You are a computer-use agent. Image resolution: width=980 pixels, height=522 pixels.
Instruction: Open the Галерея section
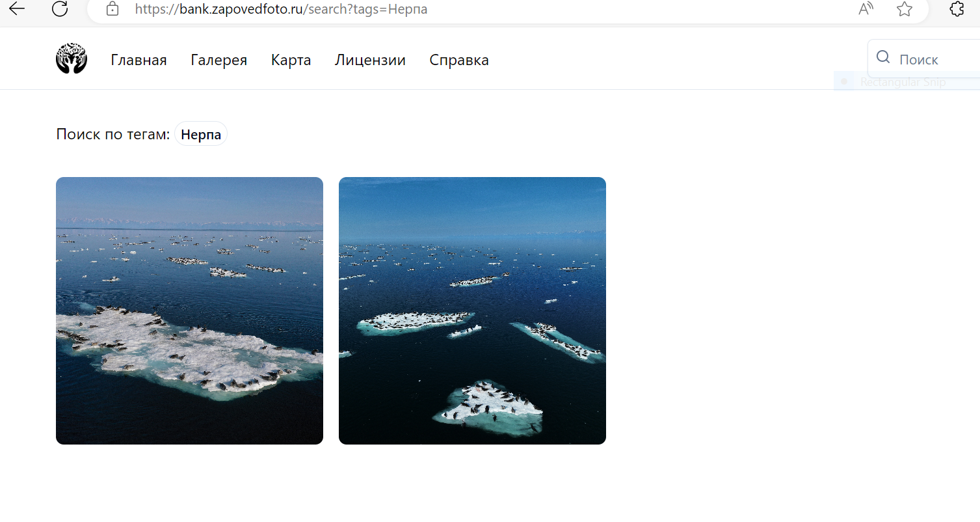[x=219, y=61]
